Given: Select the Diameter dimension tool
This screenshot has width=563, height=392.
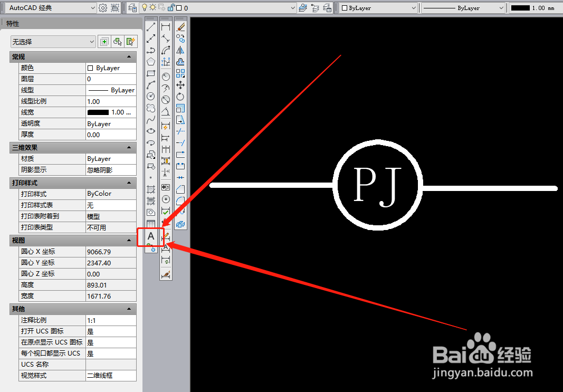Looking at the screenshot, I should coord(166,99).
